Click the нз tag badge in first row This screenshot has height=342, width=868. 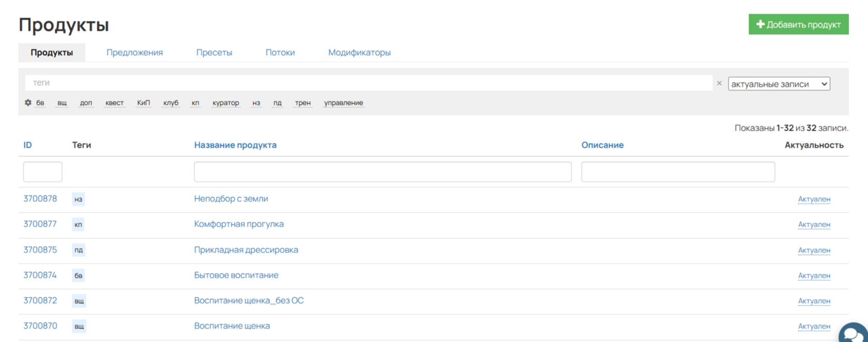78,199
